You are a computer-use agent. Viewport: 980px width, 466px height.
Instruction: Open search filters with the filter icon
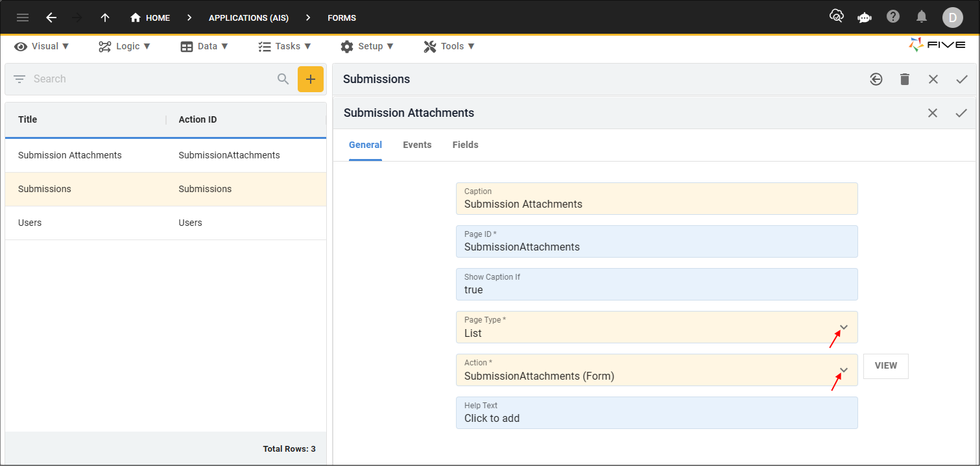(19, 79)
